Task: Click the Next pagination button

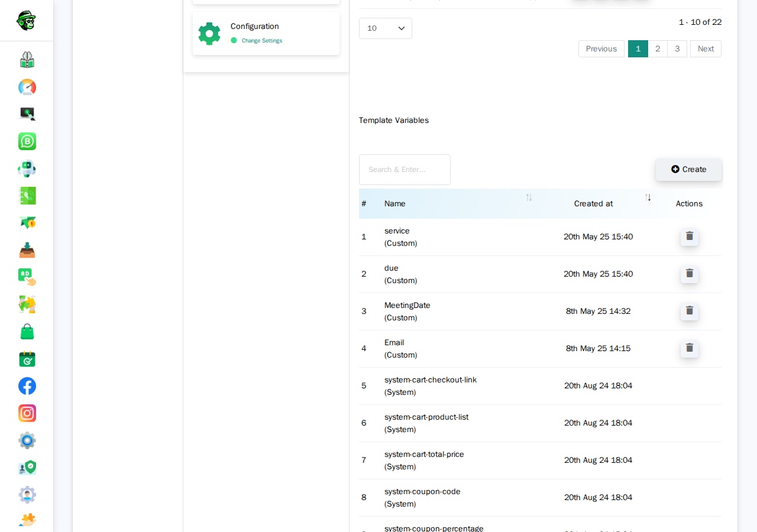Action: (x=706, y=49)
